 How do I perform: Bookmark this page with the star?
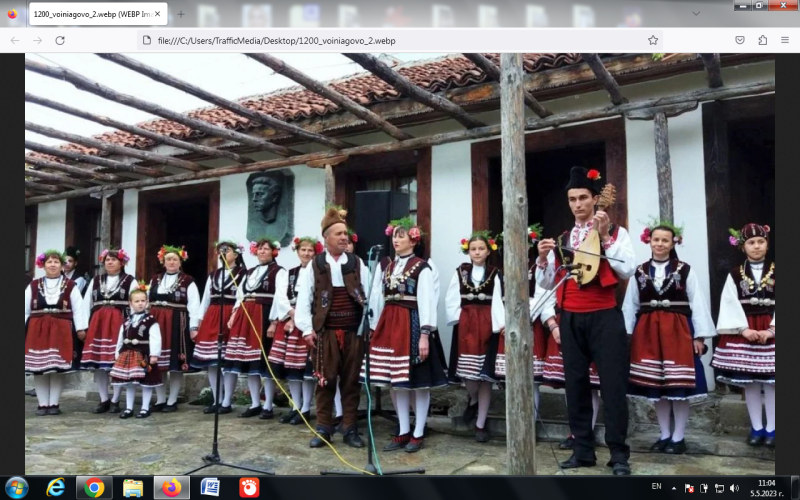653,40
